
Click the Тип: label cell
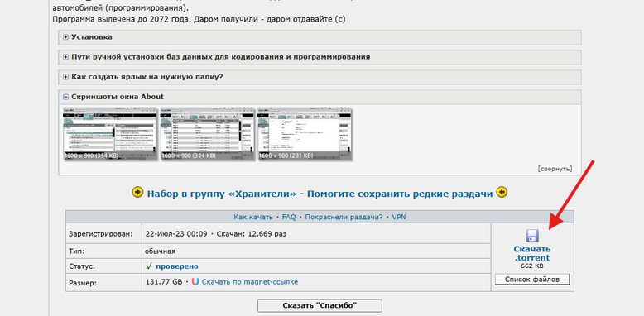pyautogui.click(x=103, y=251)
